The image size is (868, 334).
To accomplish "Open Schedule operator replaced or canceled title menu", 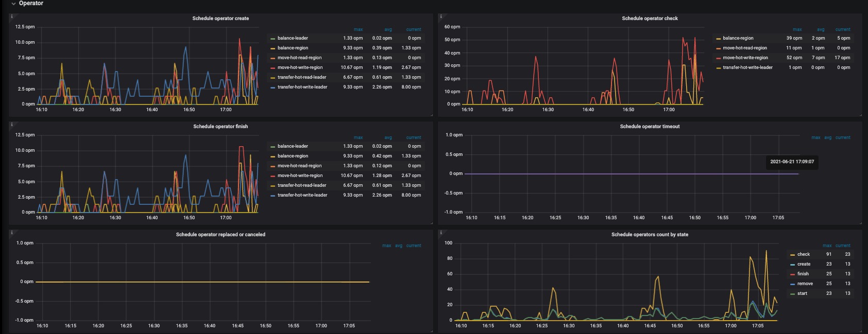I will pos(220,235).
